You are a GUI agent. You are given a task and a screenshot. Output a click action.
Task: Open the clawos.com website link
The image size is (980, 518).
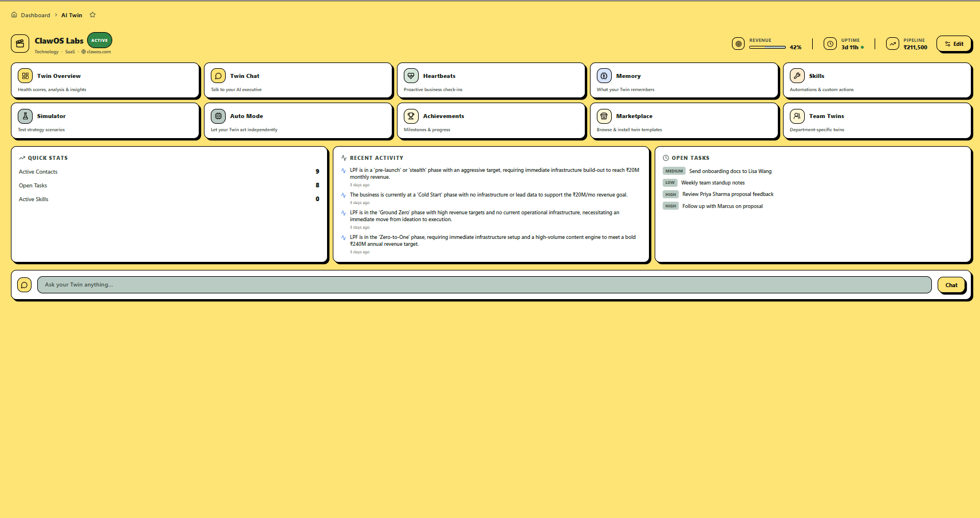96,52
